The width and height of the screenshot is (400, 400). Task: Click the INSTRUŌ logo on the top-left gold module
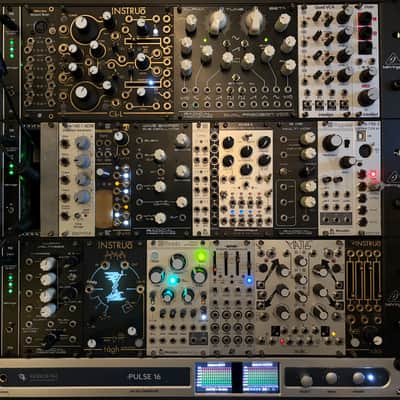128,11
